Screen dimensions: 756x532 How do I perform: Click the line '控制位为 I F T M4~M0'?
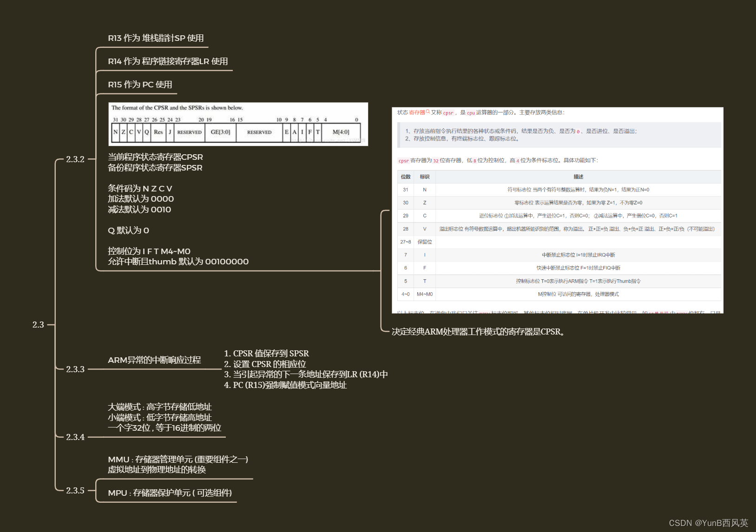pos(149,251)
